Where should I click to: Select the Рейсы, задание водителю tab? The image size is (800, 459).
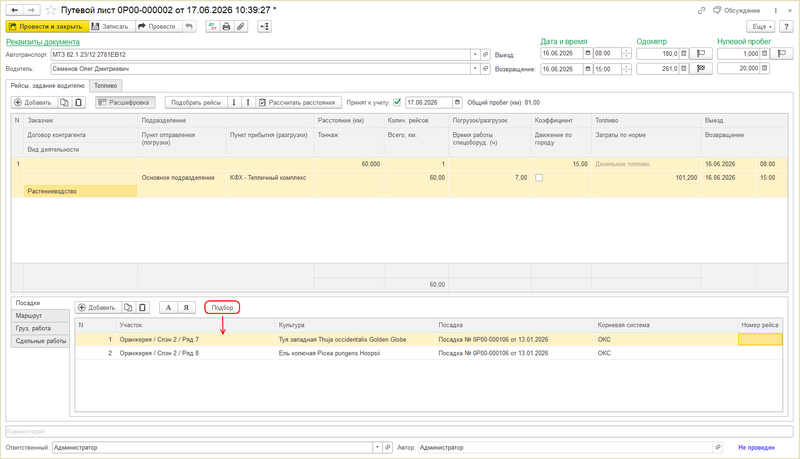(47, 86)
